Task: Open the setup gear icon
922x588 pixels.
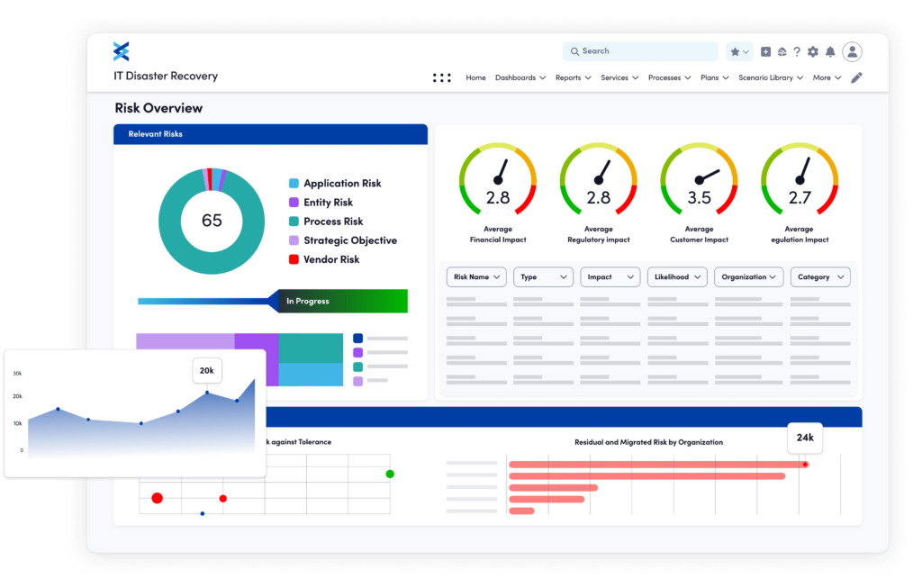Action: pos(812,52)
